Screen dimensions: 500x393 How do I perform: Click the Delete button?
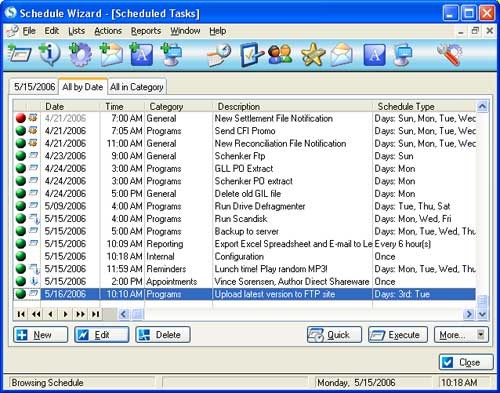pyautogui.click(x=163, y=335)
